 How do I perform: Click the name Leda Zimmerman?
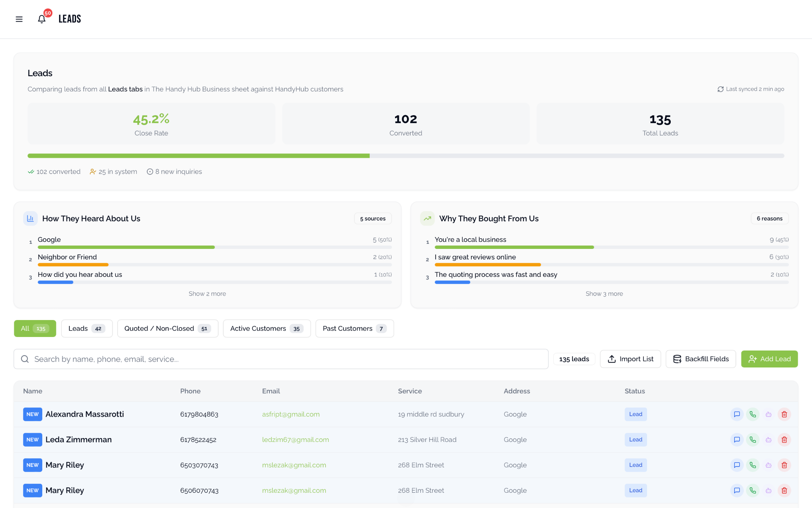pos(79,440)
